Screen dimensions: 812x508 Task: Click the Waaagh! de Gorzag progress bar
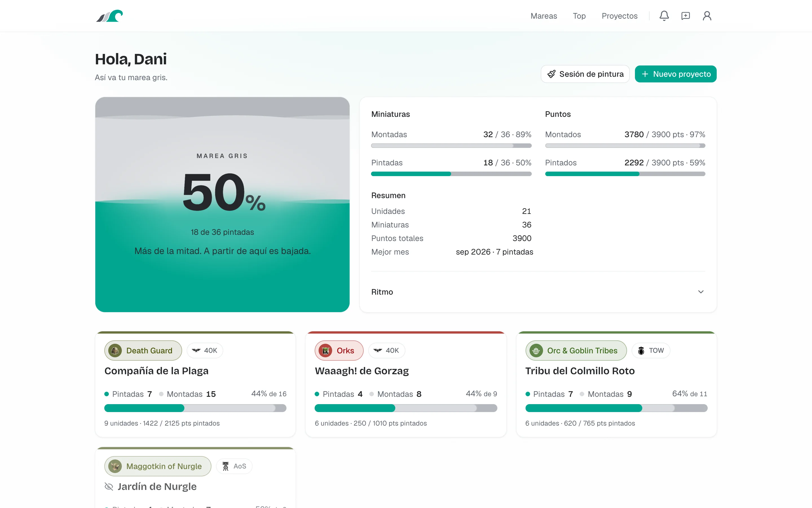[406, 408]
